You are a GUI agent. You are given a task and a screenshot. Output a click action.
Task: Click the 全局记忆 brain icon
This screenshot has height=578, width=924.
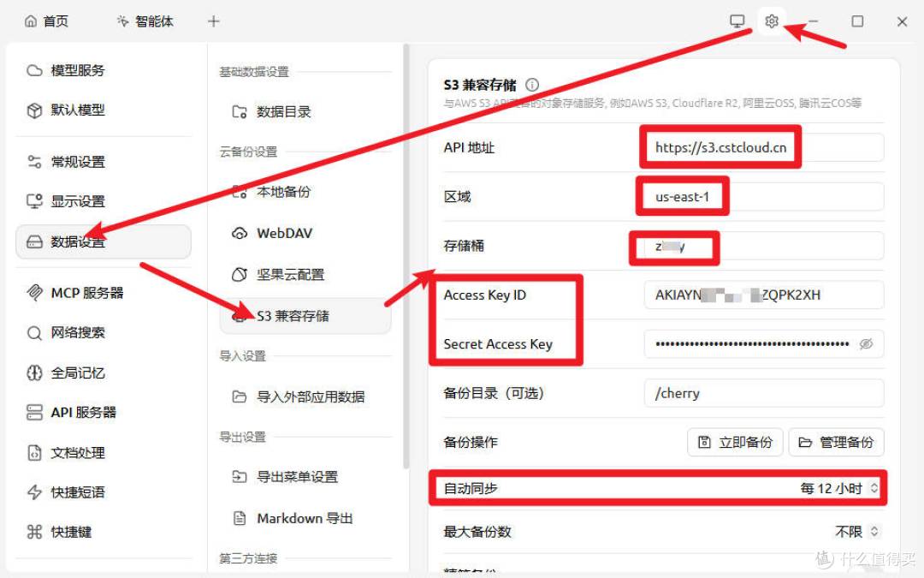coord(34,372)
